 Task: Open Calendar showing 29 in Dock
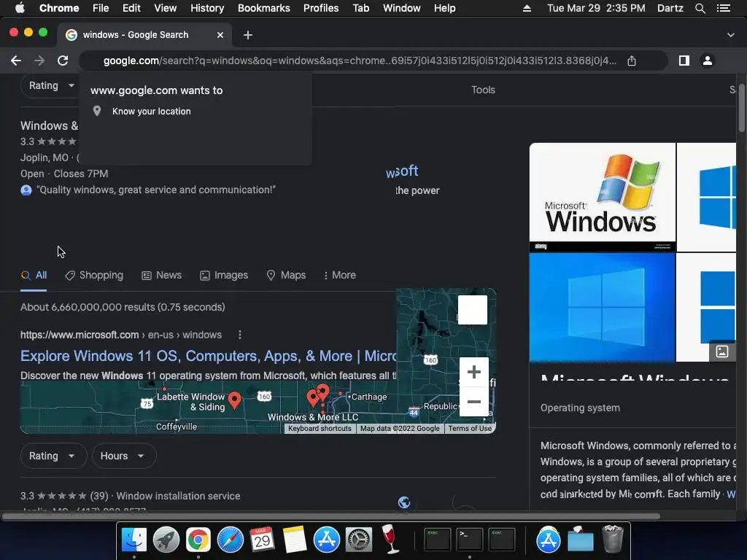pyautogui.click(x=262, y=540)
